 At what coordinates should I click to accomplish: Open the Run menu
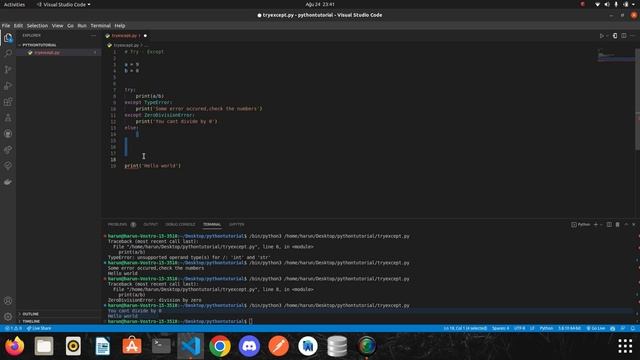click(x=82, y=26)
